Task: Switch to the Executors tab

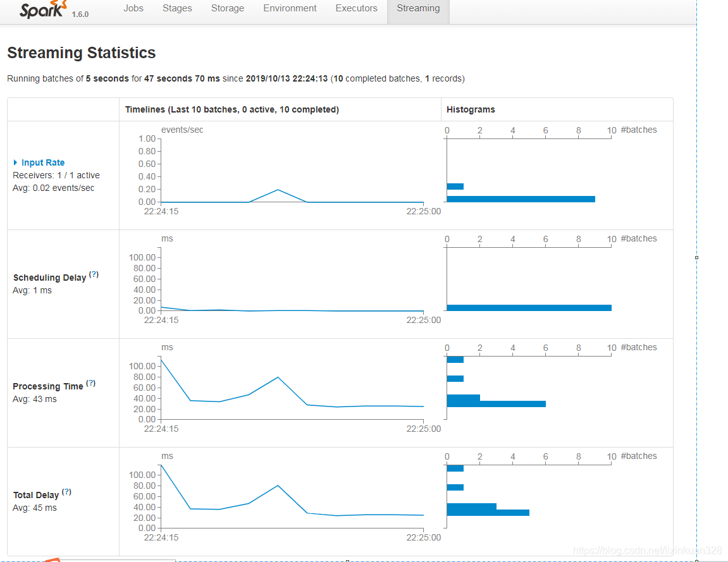Action: (356, 8)
